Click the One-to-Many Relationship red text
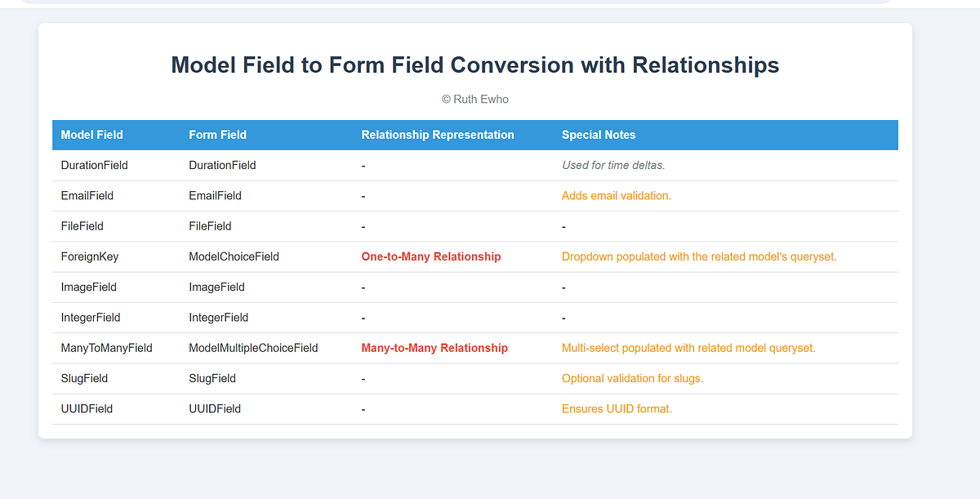The image size is (980, 499). [x=431, y=256]
